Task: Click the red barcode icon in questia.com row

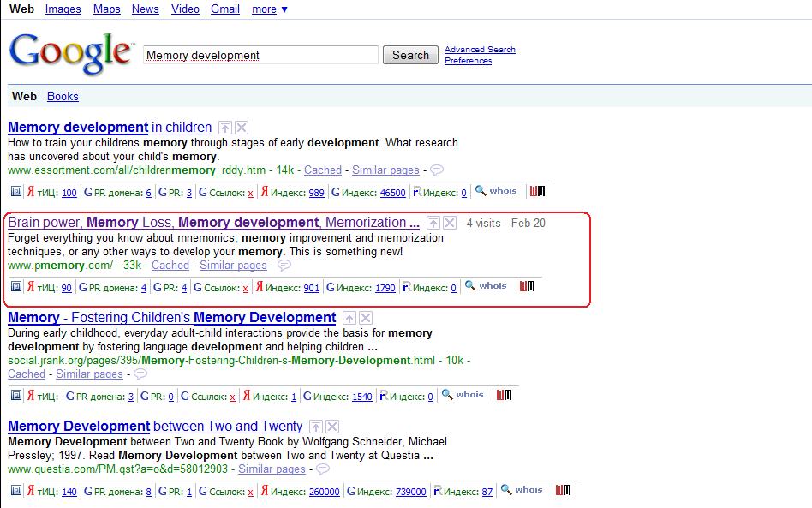Action: [563, 490]
